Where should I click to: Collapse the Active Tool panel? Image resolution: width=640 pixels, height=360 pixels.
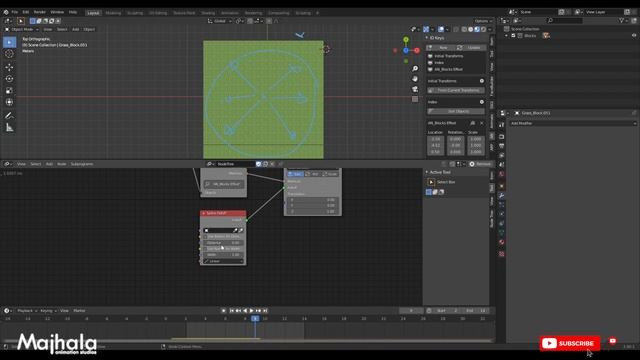point(427,172)
